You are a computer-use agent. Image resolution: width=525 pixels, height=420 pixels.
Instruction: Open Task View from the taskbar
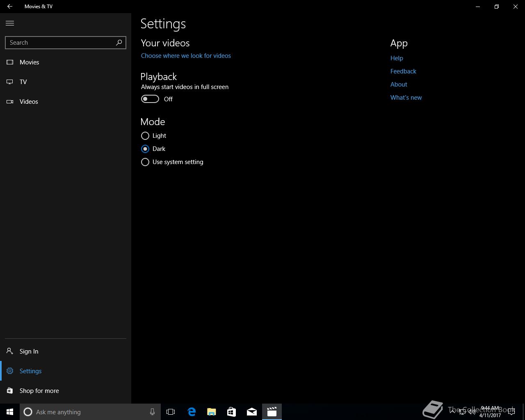click(171, 412)
